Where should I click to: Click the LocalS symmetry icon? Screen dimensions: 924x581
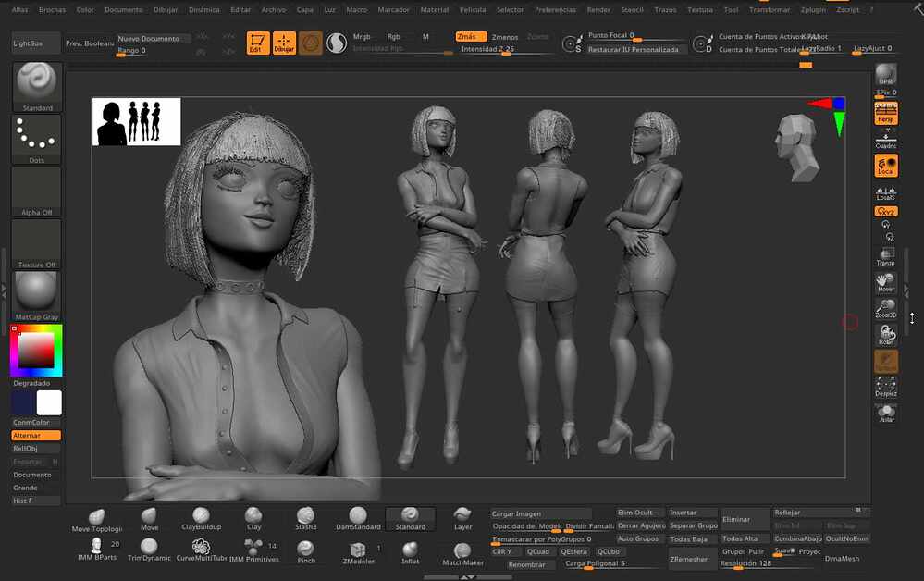886,194
